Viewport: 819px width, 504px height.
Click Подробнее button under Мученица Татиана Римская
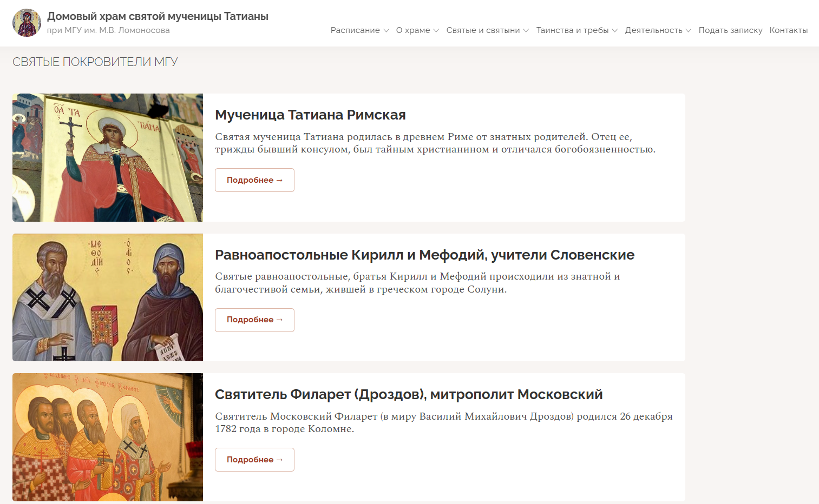point(254,180)
